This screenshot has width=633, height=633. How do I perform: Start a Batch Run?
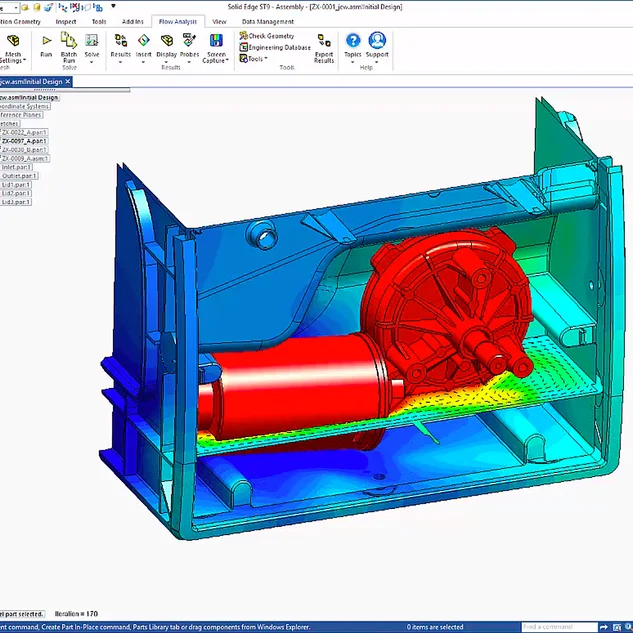pos(69,47)
